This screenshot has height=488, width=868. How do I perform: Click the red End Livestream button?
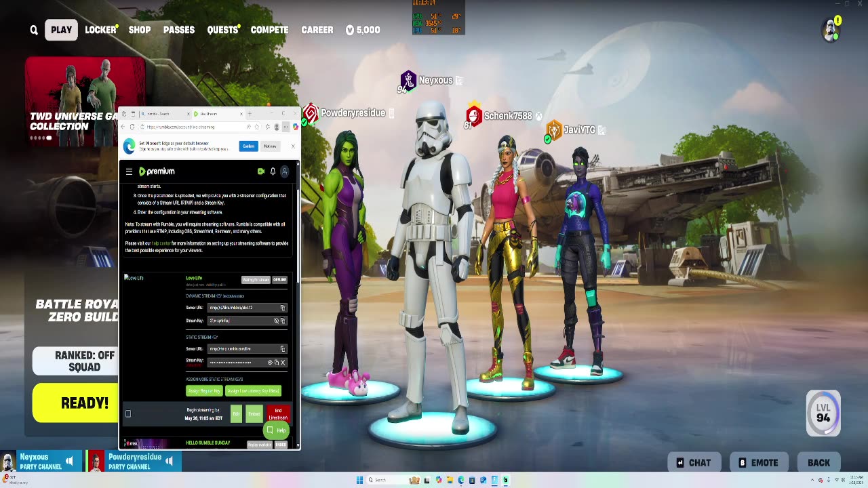coord(278,414)
